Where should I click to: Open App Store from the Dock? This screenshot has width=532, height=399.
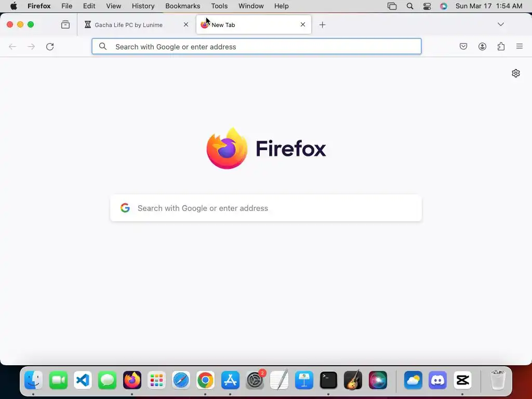point(230,380)
